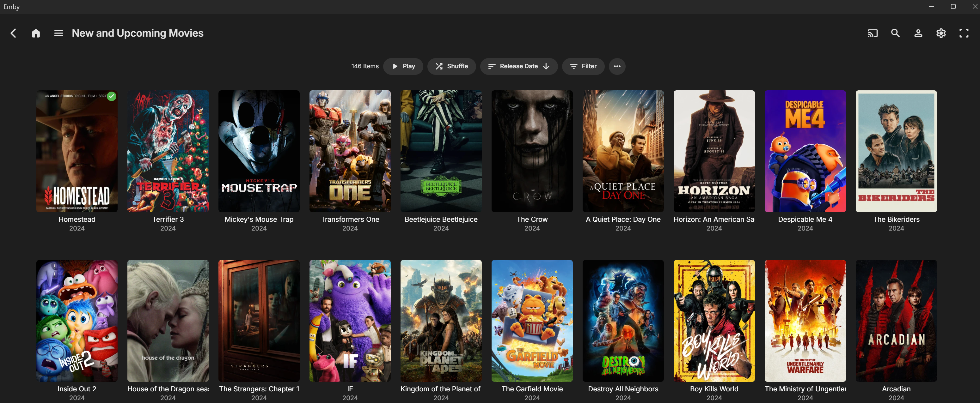
Task: Click the Play button
Action: [x=403, y=66]
